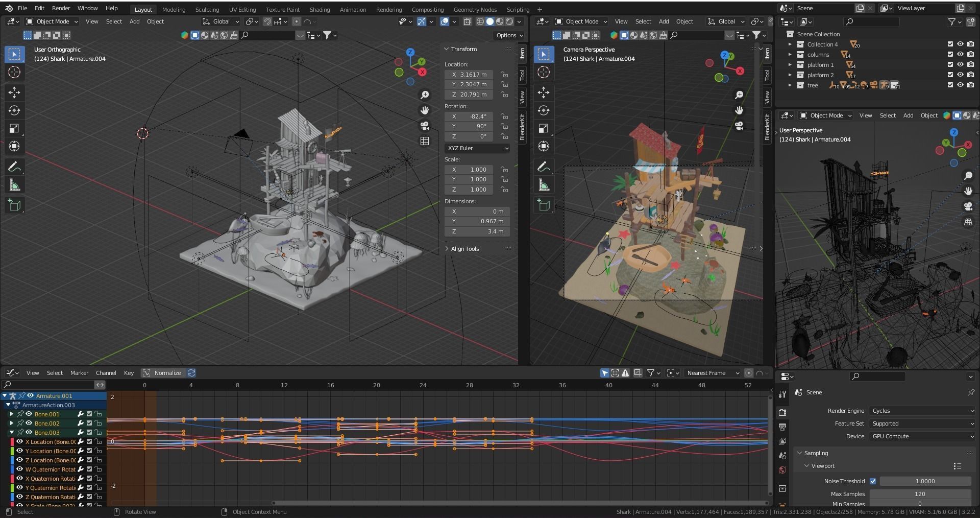
Task: Select Rotate tool in Camera Perspective viewport
Action: click(544, 110)
